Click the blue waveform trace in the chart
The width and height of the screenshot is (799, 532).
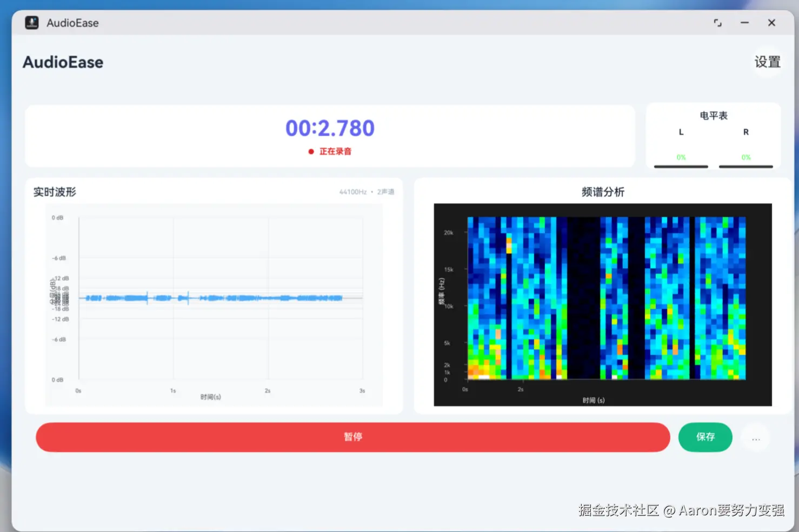214,298
